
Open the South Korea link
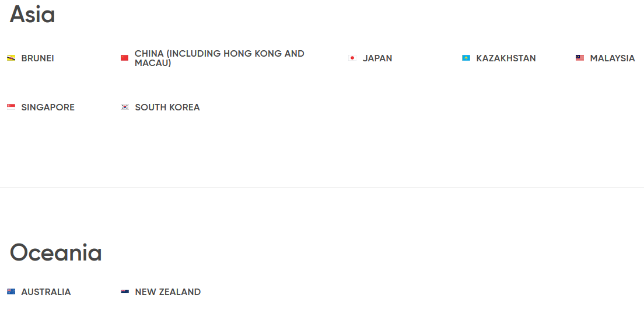(167, 107)
